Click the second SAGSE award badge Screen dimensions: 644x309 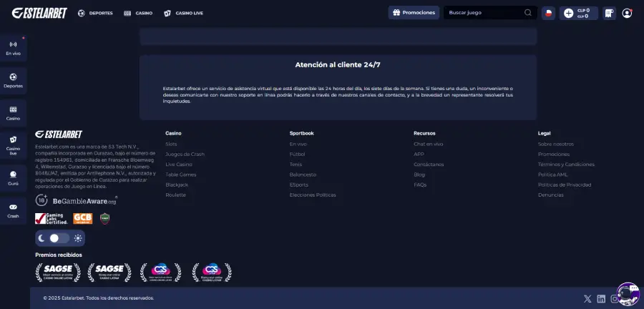click(x=109, y=273)
